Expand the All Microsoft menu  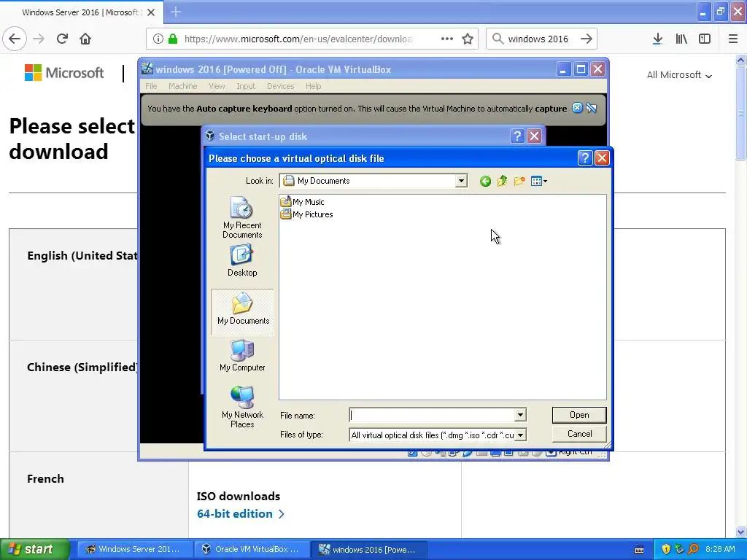pos(679,75)
